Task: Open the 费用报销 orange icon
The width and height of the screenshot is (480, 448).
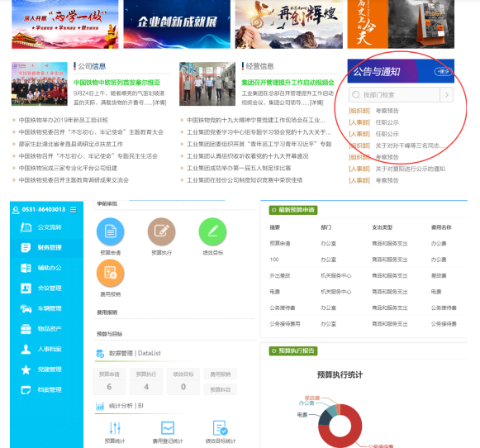Action: coord(110,273)
